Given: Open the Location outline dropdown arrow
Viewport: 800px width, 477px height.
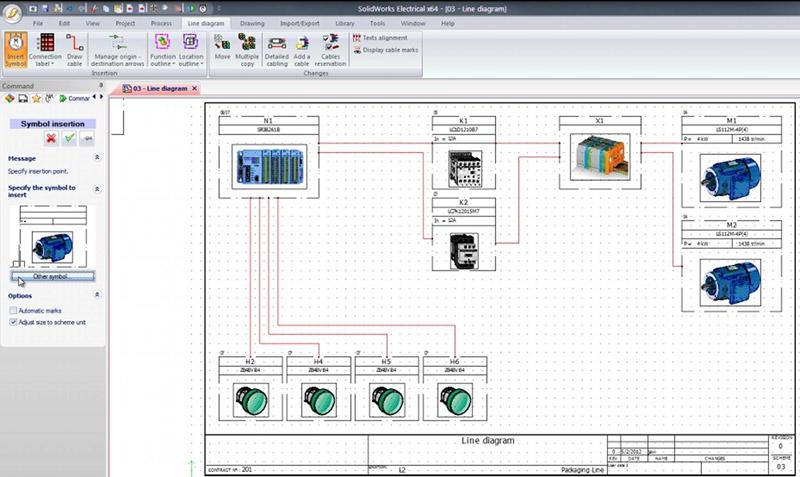Looking at the screenshot, I should [x=202, y=64].
